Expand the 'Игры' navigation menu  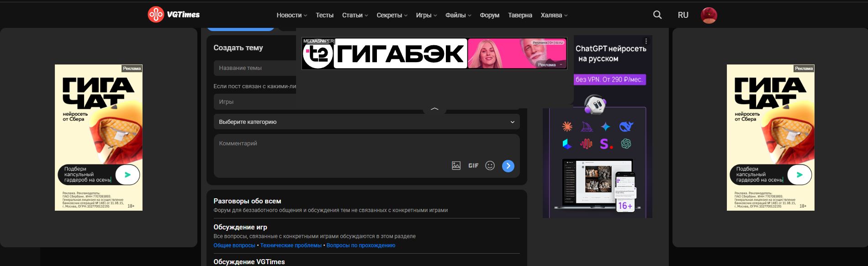426,15
